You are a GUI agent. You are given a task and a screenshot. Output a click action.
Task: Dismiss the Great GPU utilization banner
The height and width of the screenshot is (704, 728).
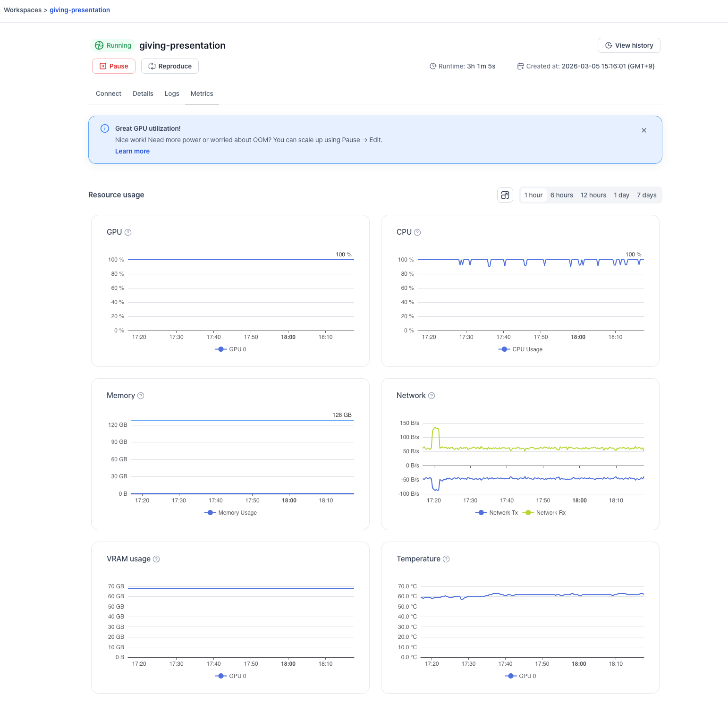pos(644,130)
